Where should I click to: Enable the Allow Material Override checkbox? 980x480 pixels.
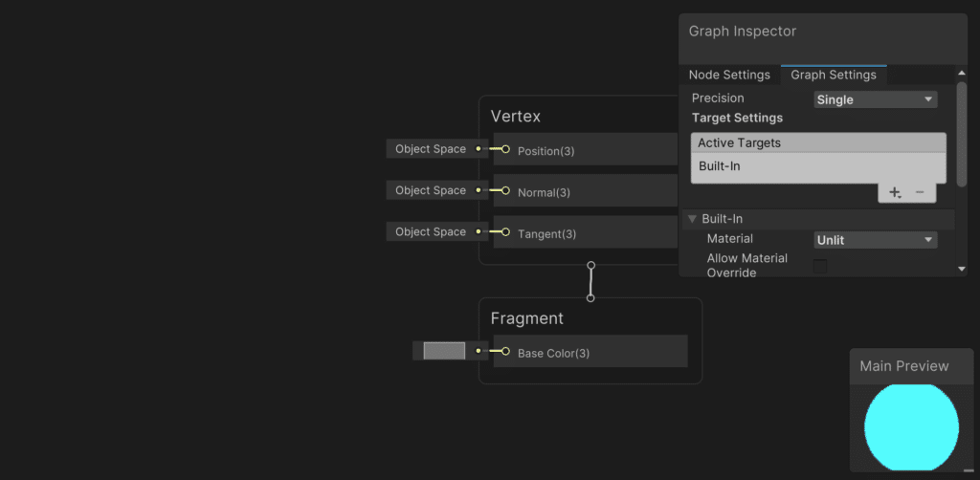pyautogui.click(x=820, y=266)
